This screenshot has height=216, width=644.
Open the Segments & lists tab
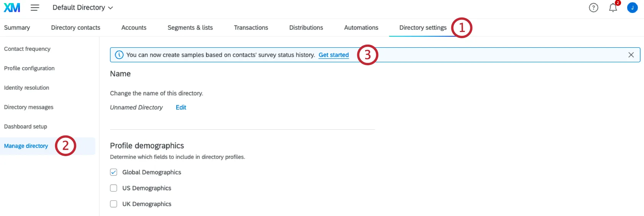click(190, 27)
